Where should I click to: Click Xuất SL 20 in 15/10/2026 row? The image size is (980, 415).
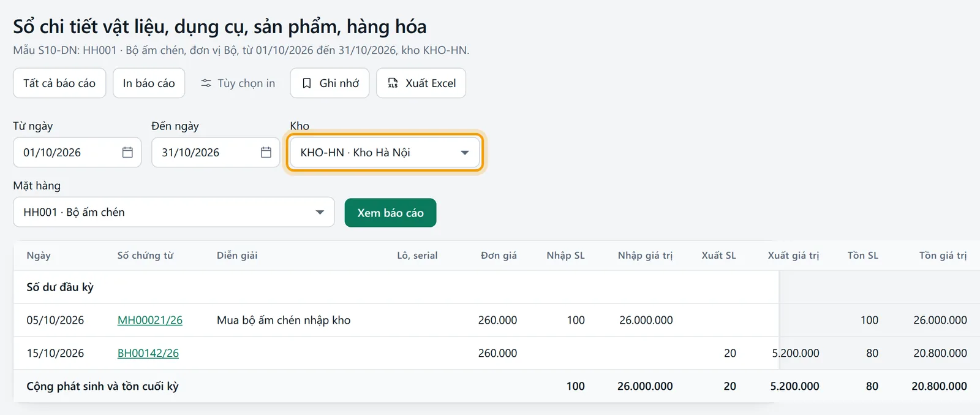point(730,353)
